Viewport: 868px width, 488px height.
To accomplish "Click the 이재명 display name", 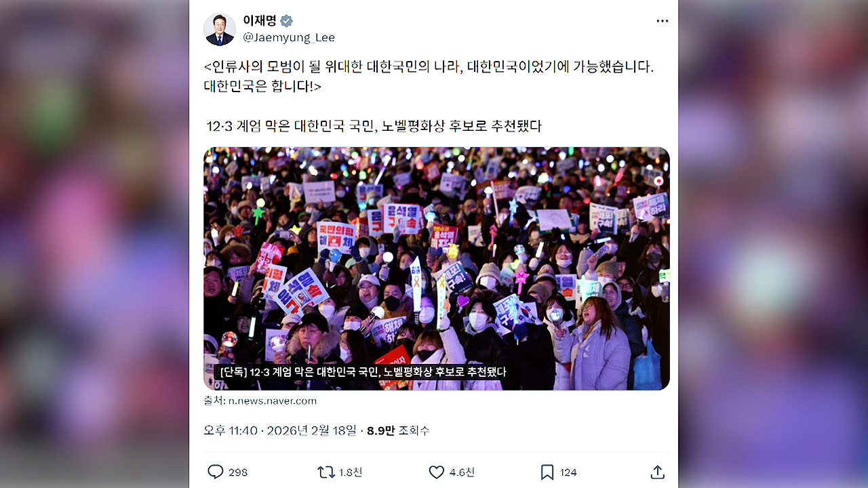I will (260, 21).
